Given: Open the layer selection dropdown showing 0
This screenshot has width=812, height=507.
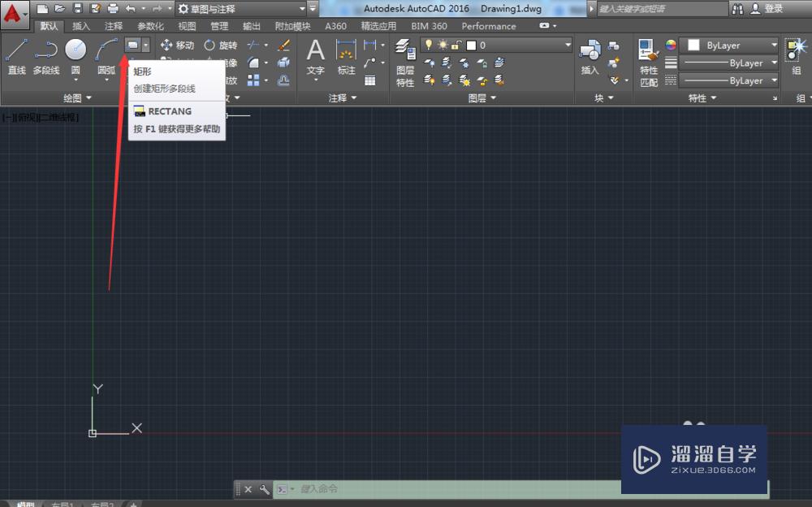Looking at the screenshot, I should (497, 45).
